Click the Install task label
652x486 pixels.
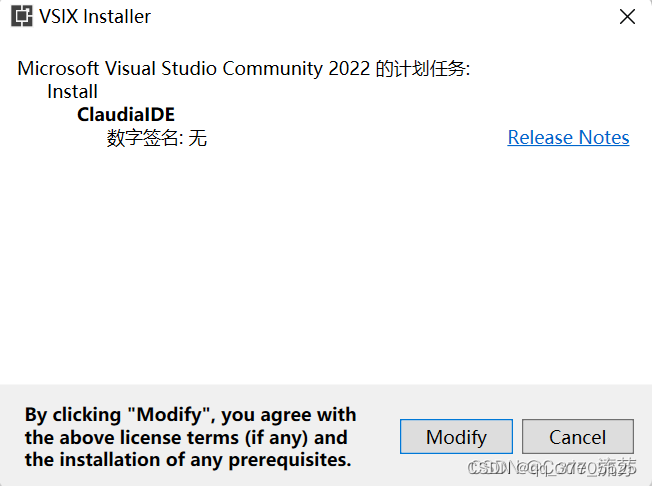(x=72, y=92)
